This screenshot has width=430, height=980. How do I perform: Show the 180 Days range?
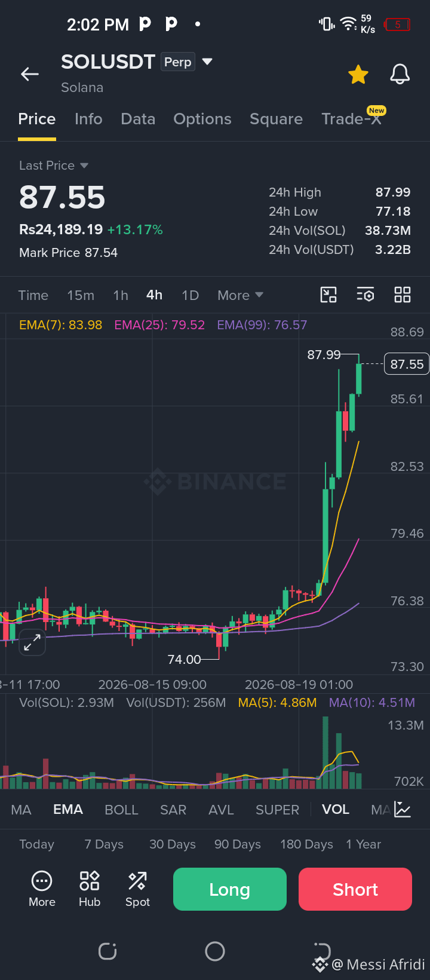pyautogui.click(x=306, y=844)
